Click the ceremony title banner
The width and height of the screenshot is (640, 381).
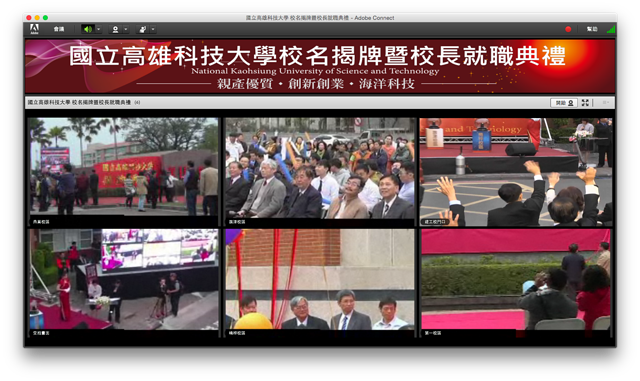tap(320, 66)
